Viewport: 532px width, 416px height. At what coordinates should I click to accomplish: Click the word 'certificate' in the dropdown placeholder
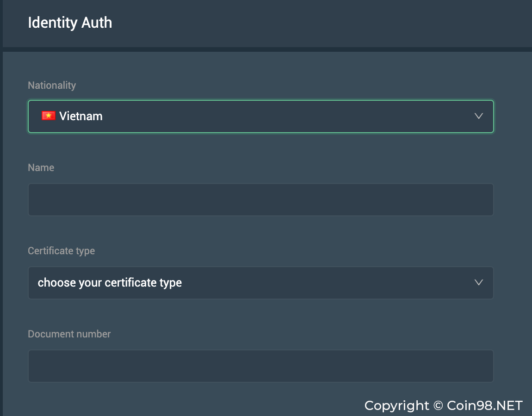tap(131, 282)
